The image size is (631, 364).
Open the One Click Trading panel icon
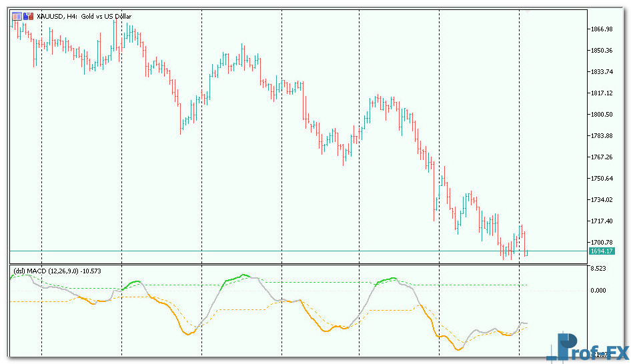click(17, 16)
